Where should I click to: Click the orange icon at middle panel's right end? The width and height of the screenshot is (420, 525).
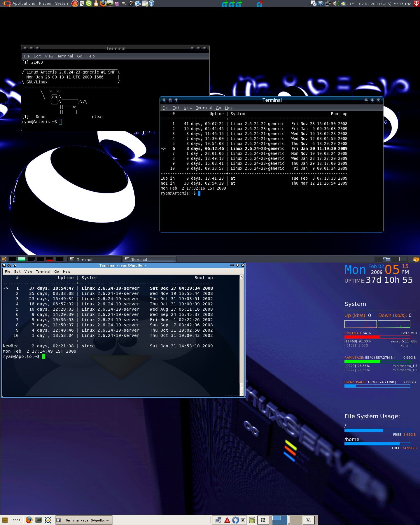pos(416,259)
